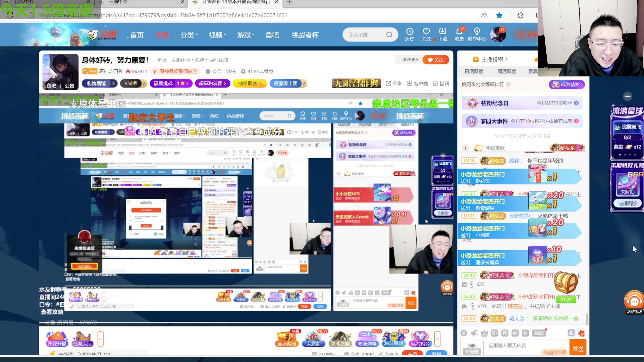Switch to the 鱼吧 tab

[x=272, y=35]
